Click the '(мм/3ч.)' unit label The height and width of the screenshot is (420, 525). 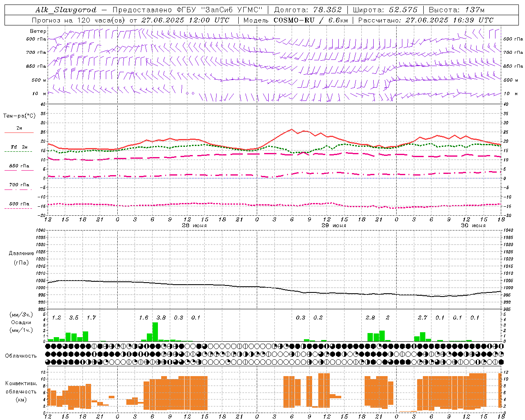pyautogui.click(x=21, y=315)
